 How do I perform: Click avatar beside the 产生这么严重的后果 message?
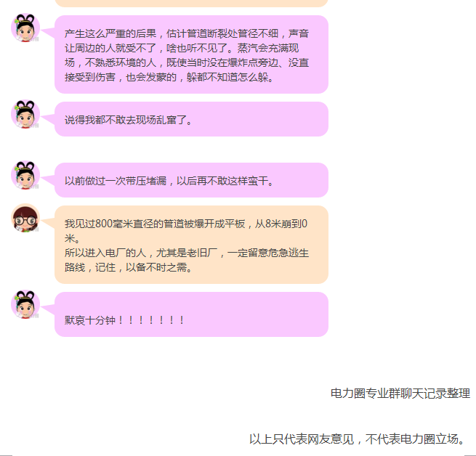[x=25, y=28]
